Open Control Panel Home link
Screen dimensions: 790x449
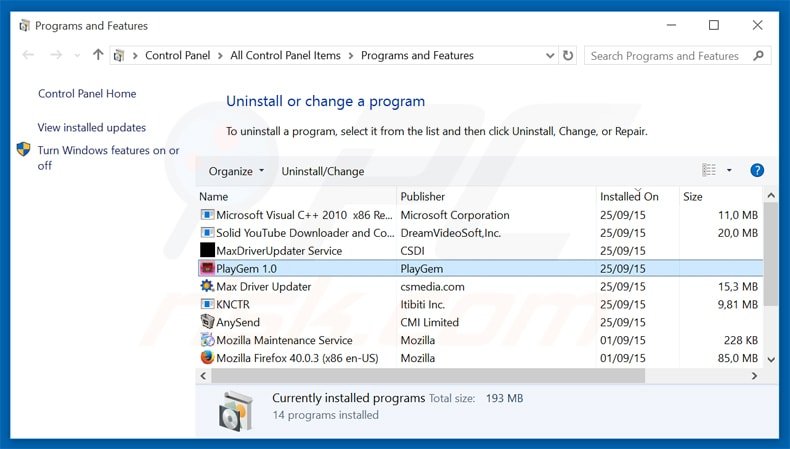[x=87, y=94]
